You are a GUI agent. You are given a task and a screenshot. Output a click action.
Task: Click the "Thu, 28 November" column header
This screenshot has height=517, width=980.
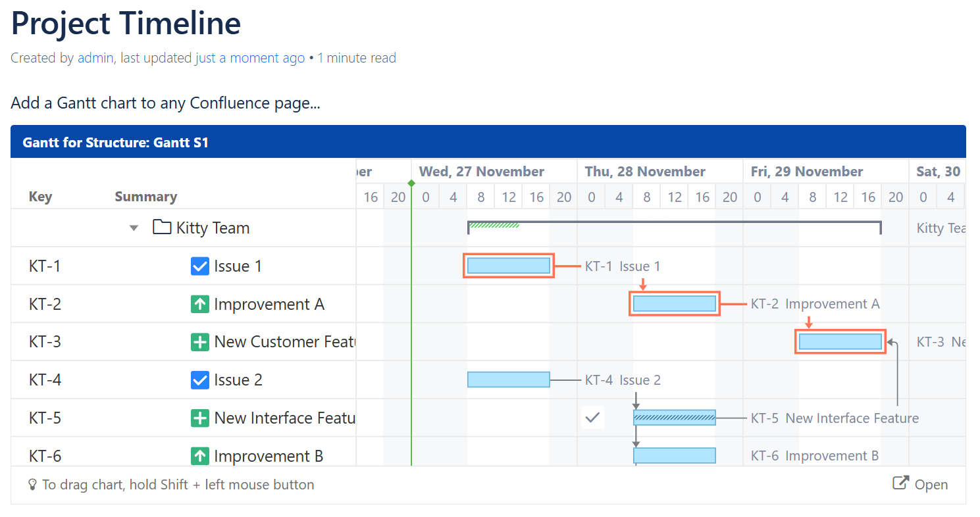(x=645, y=171)
